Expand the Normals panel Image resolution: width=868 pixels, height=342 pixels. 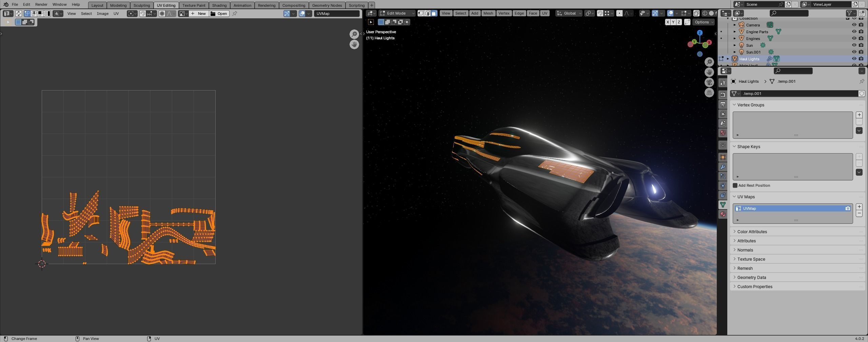coord(797,250)
